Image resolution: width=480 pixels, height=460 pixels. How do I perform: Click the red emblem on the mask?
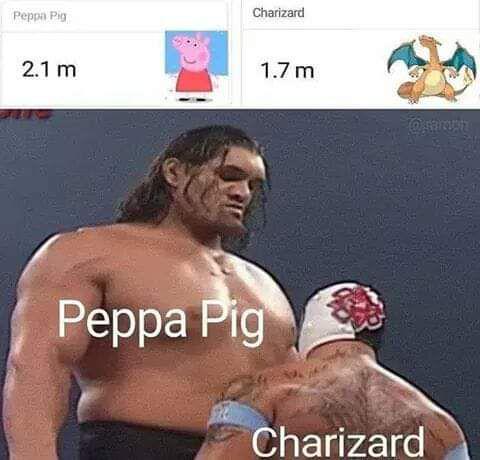pos(357,308)
